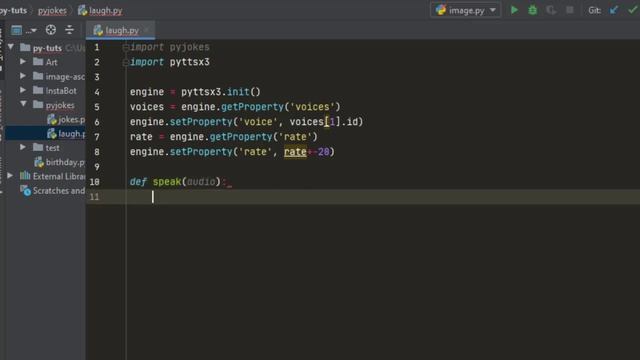Start debugging with the green bug icon
Viewport: 640px width, 360px height.
tap(532, 10)
